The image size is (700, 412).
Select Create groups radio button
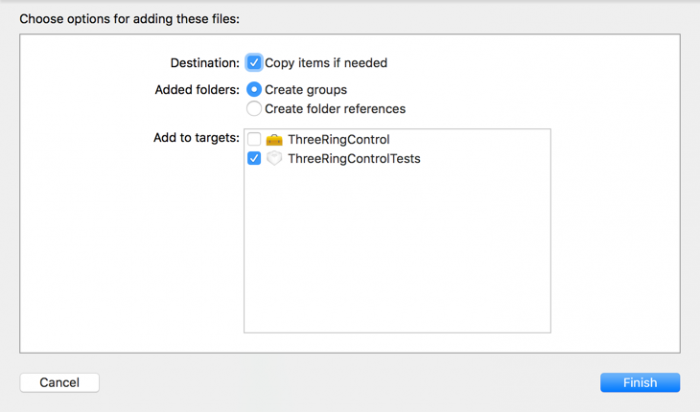click(254, 89)
